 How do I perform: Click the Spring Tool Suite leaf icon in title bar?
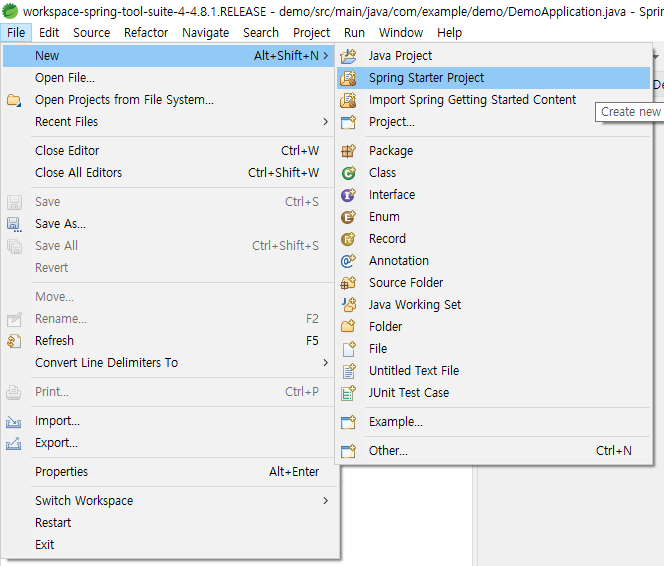coord(10,11)
